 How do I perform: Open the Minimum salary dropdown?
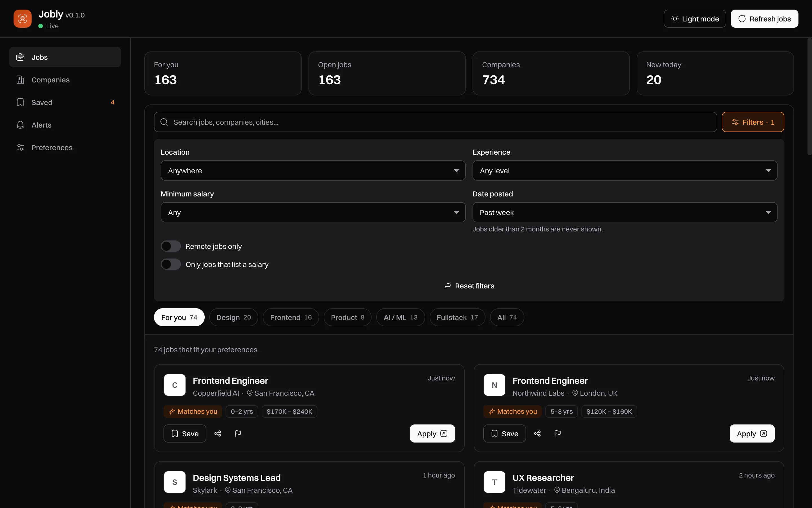[x=313, y=212]
